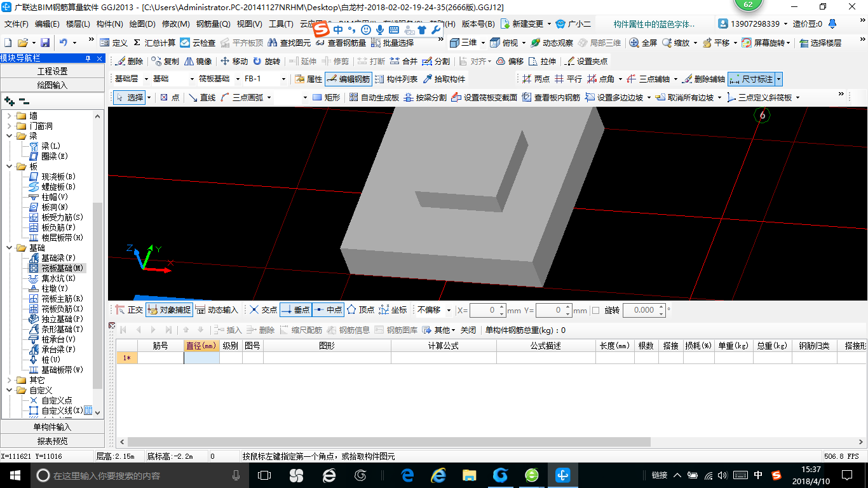868x488 pixels.
Task: Collapse the 板 tree node
Action: click(9, 166)
